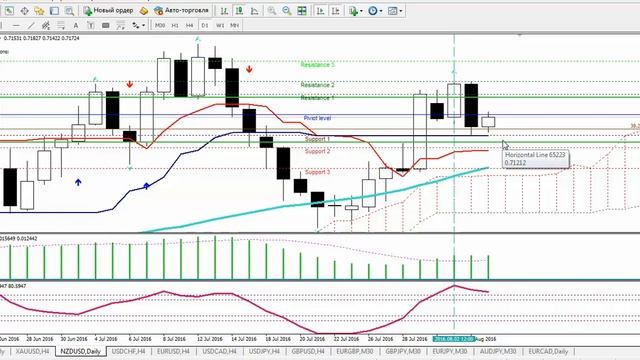640x360 pixels.
Task: Open the Strategy Tester magnifier icon
Action: tap(69, 11)
